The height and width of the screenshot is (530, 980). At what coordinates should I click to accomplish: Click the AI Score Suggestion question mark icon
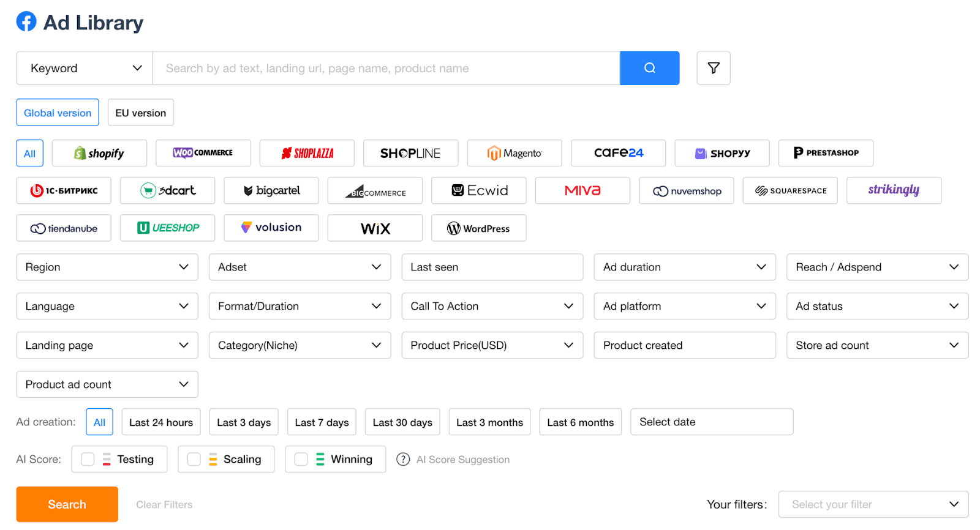pyautogui.click(x=403, y=459)
